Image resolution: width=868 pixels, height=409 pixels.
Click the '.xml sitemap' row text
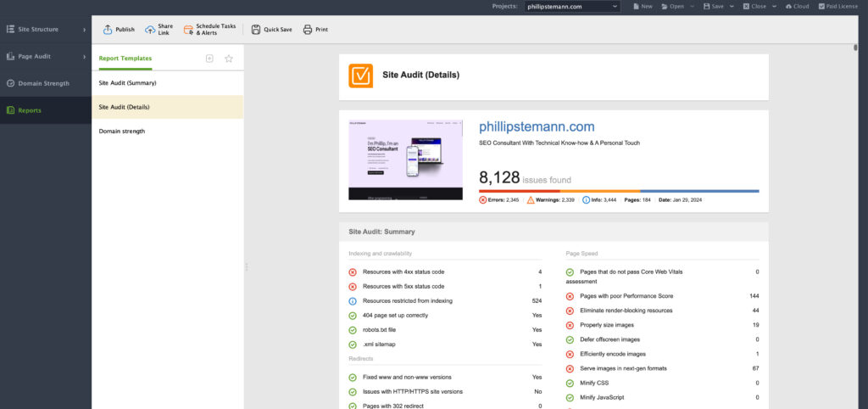tap(379, 345)
